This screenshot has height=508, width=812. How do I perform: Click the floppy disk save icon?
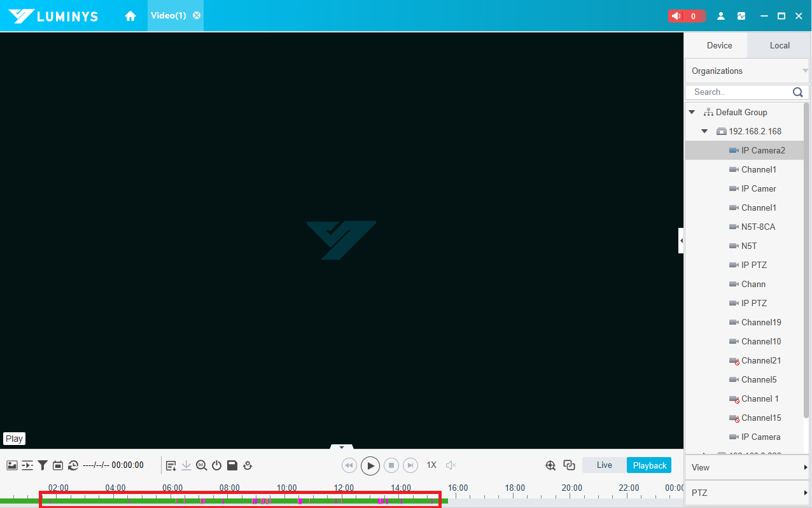pyautogui.click(x=232, y=465)
